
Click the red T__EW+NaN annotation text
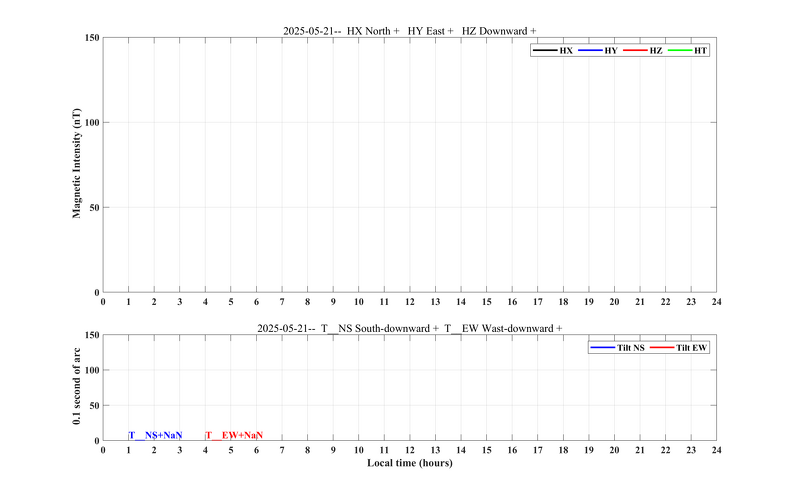point(234,435)
